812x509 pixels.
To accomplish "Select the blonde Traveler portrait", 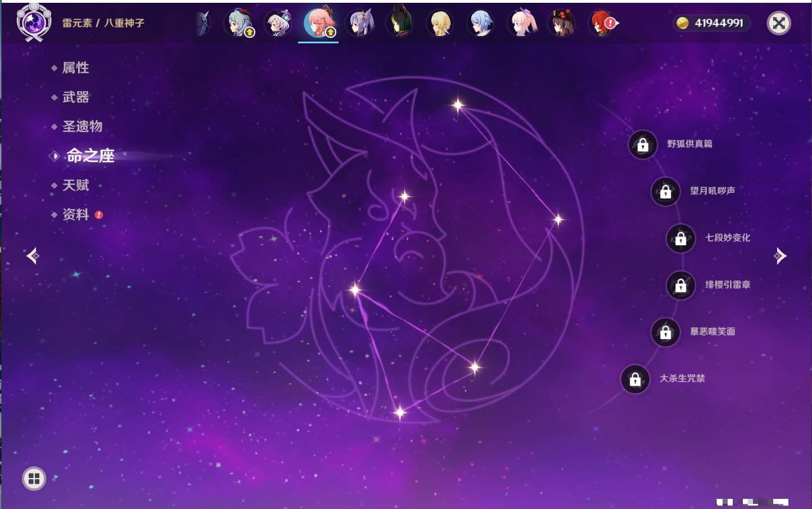I will 440,23.
